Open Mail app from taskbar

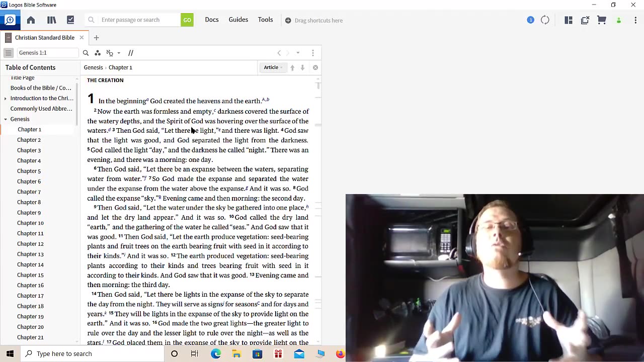(x=299, y=354)
